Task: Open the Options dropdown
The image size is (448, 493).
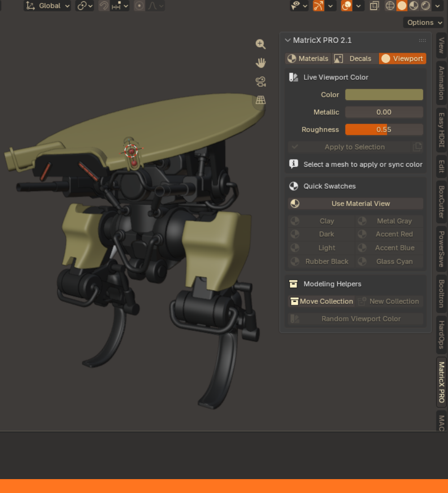Action: 423,23
